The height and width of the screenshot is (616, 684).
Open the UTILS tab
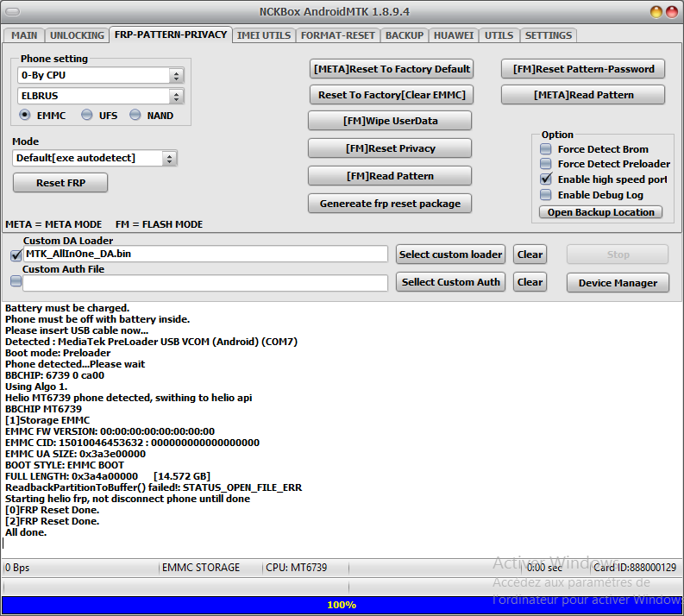coord(499,35)
